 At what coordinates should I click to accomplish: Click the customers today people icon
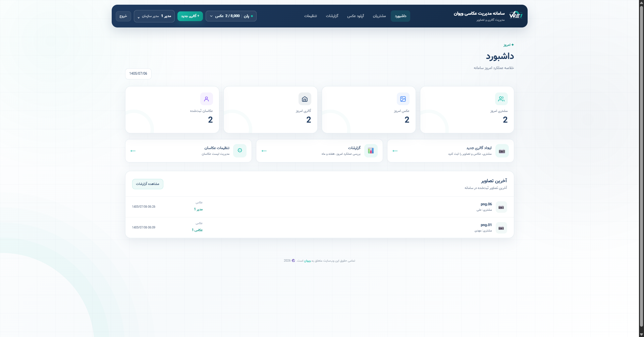[501, 99]
